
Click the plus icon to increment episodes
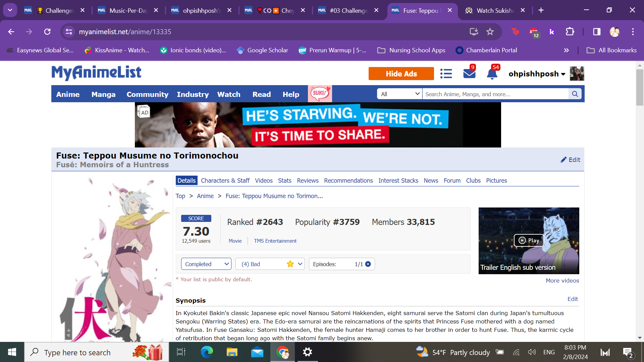pyautogui.click(x=368, y=264)
